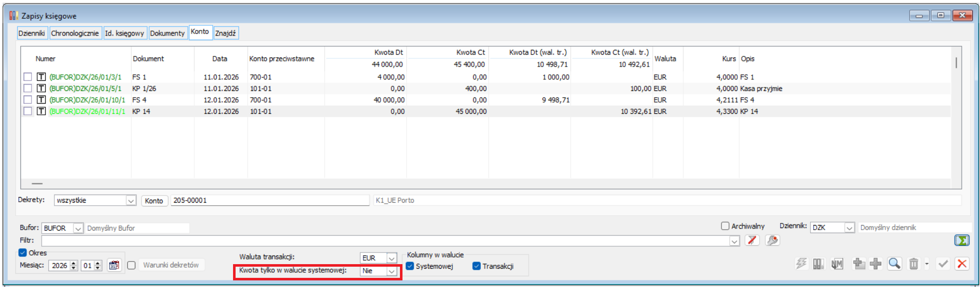980x287 pixels.
Task: Open the Dziennik DZK dropdown
Action: click(849, 228)
